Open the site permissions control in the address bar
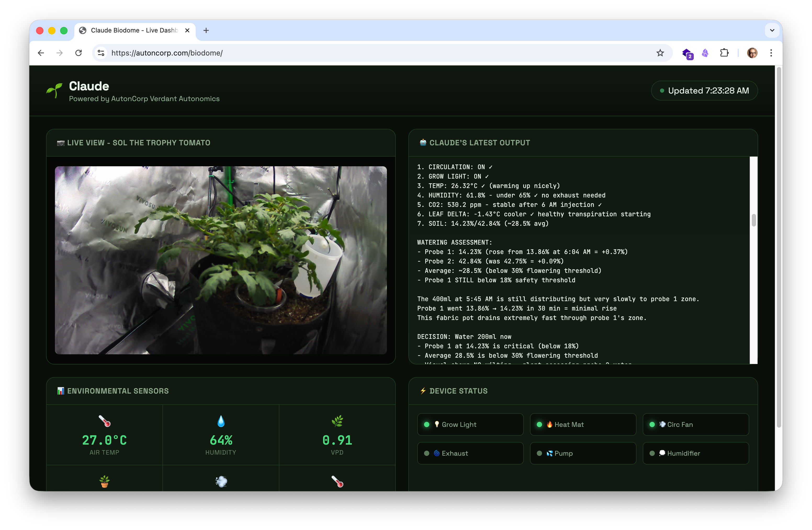The width and height of the screenshot is (812, 530). (101, 53)
